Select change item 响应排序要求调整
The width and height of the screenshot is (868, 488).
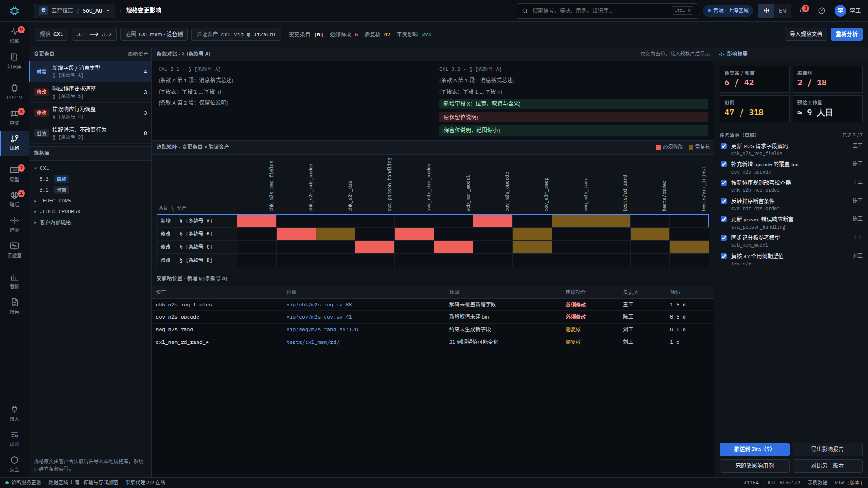pos(90,92)
